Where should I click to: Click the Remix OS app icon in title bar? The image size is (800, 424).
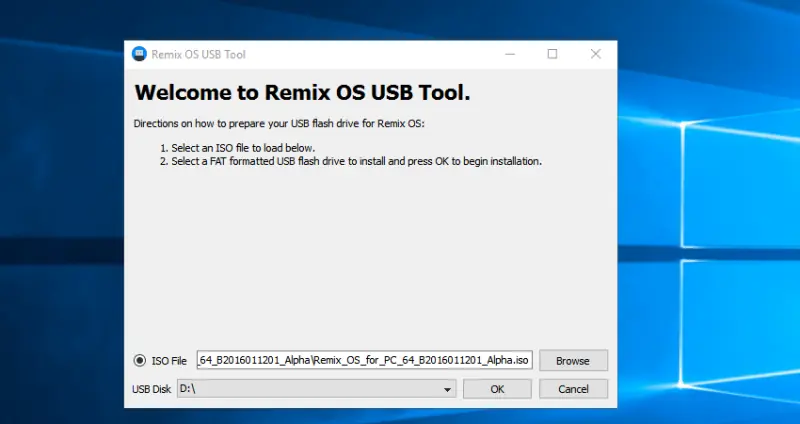[139, 54]
